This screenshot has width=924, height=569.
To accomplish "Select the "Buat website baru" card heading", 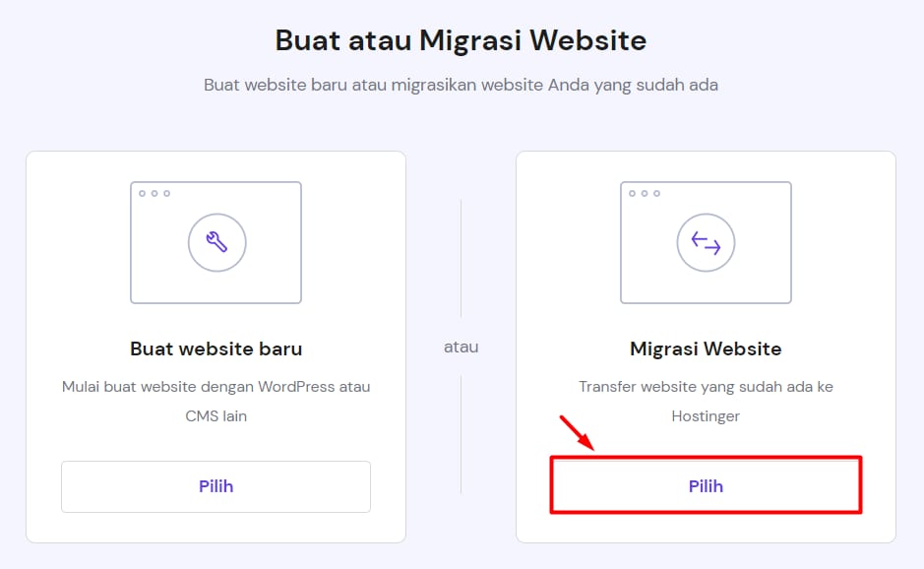I will 216,348.
